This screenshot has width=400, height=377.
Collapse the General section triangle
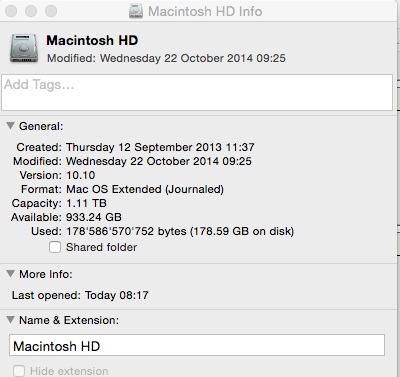tap(11, 126)
